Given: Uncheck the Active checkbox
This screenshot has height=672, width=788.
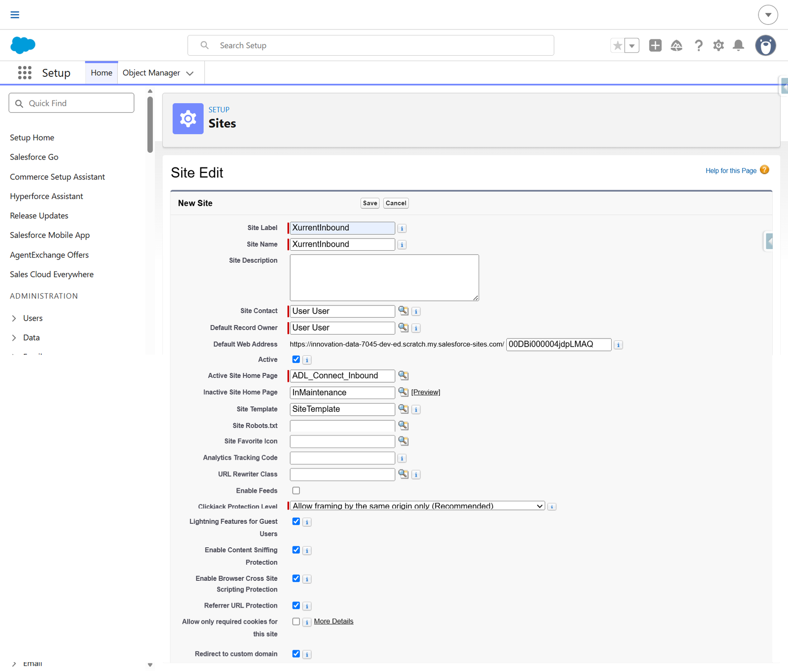Looking at the screenshot, I should pyautogui.click(x=296, y=359).
